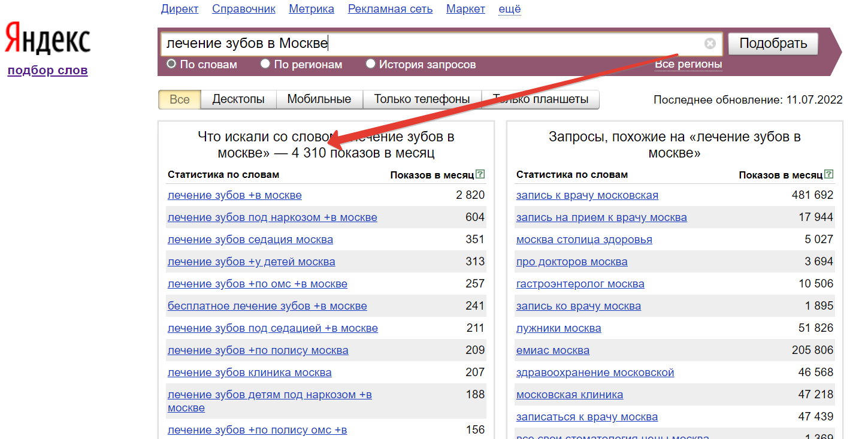This screenshot has width=868, height=439.
Task: Click the 51 826 impressions value
Action: tap(816, 328)
